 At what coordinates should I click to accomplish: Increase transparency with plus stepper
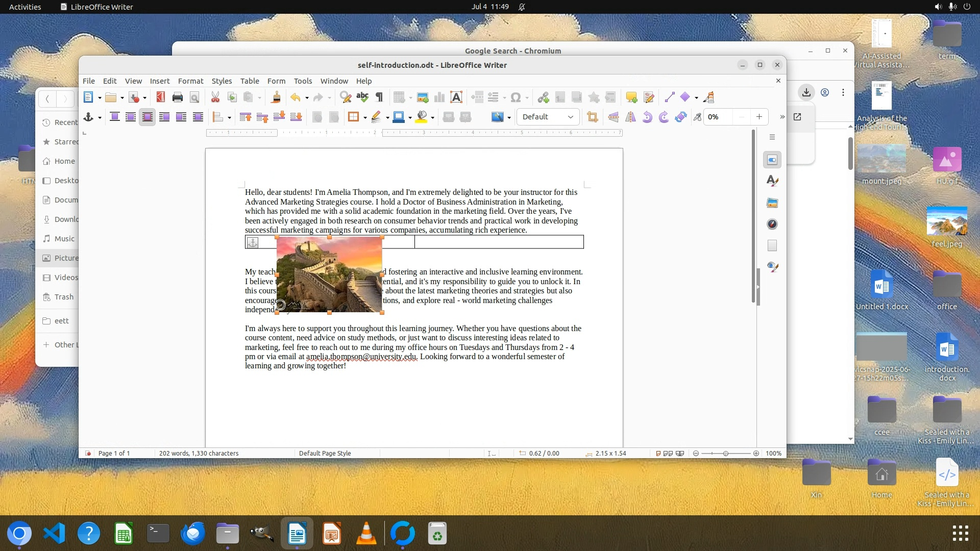(x=759, y=117)
